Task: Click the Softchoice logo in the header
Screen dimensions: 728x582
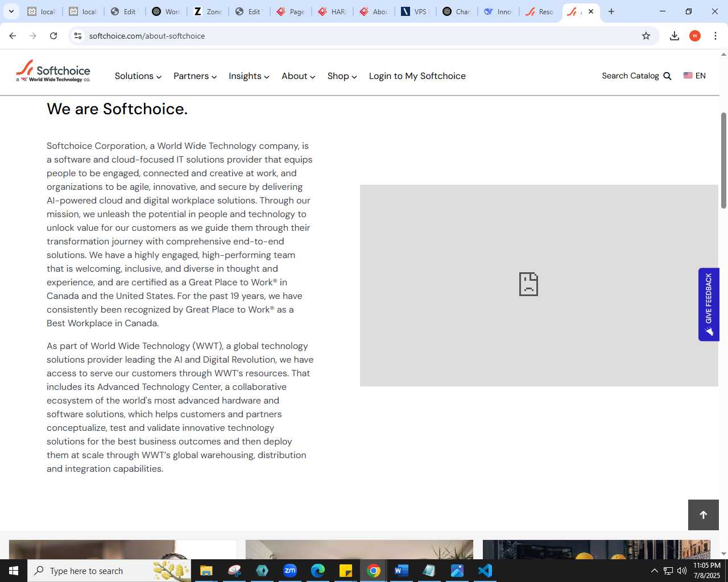Action: (x=53, y=72)
